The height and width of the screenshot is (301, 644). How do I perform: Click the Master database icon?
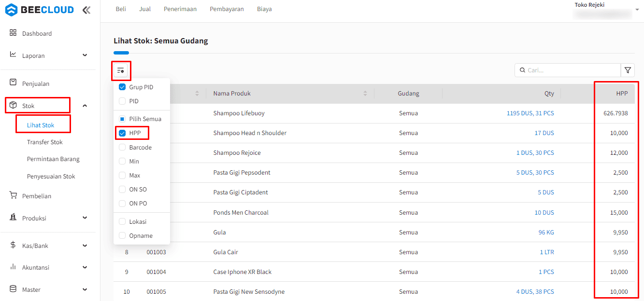pyautogui.click(x=13, y=289)
